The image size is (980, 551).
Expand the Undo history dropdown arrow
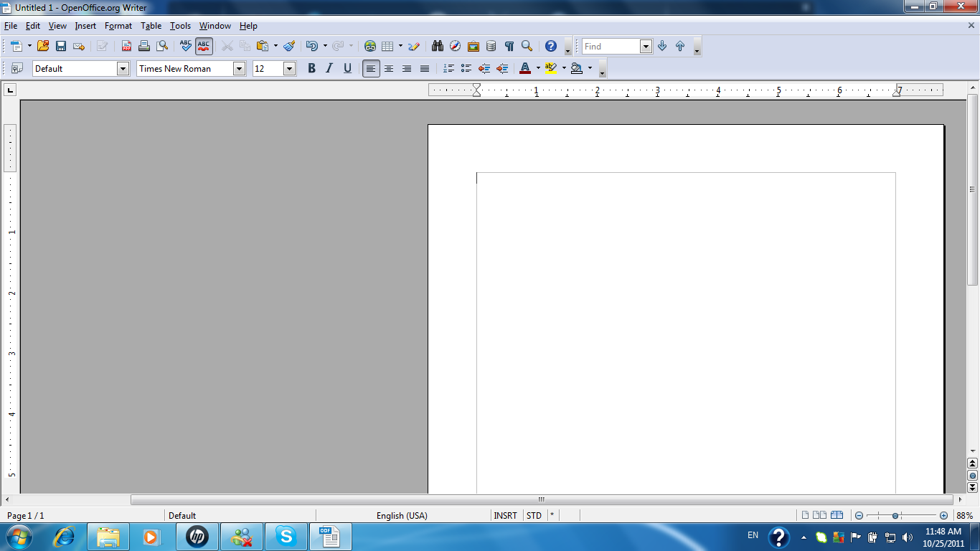(325, 46)
